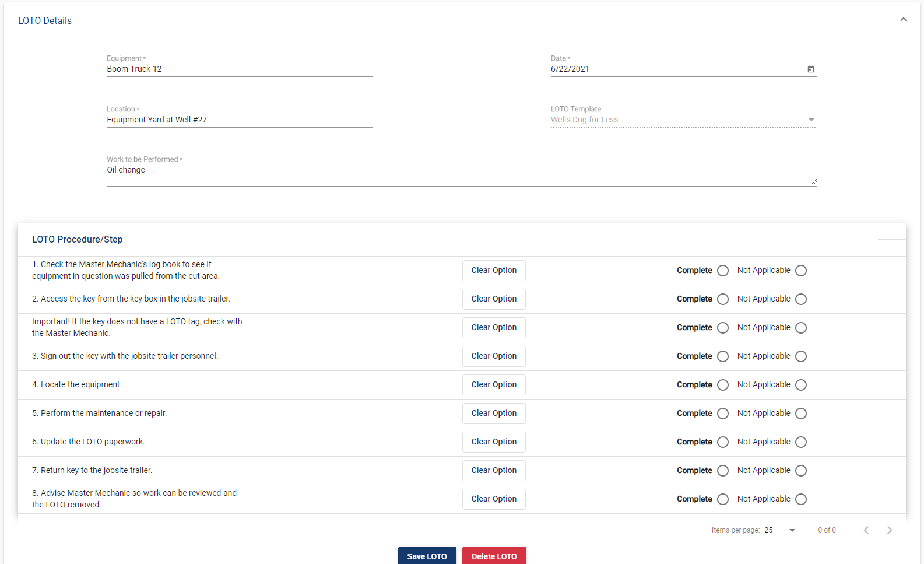Set the Important LOTO tag step Not Applicable
Viewport: 924px width, 564px height.
click(x=801, y=328)
